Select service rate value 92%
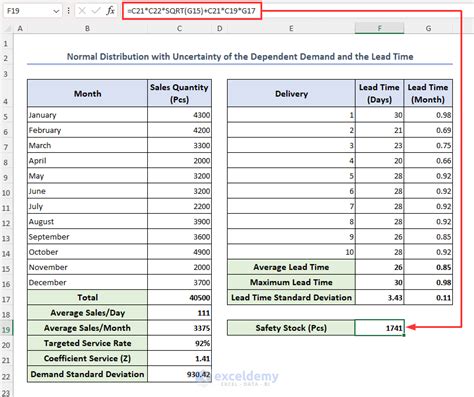 (179, 343)
